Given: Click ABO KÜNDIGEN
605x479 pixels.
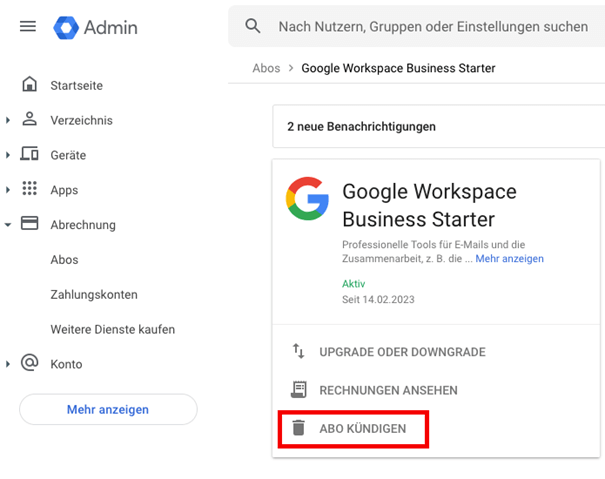Looking at the screenshot, I should 362,428.
